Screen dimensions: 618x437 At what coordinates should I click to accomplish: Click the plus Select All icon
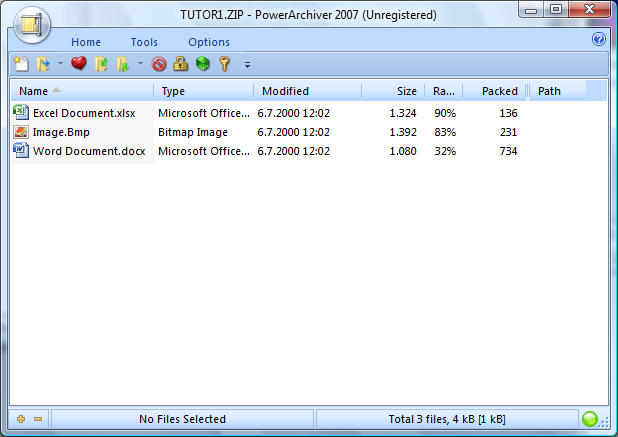click(21, 419)
